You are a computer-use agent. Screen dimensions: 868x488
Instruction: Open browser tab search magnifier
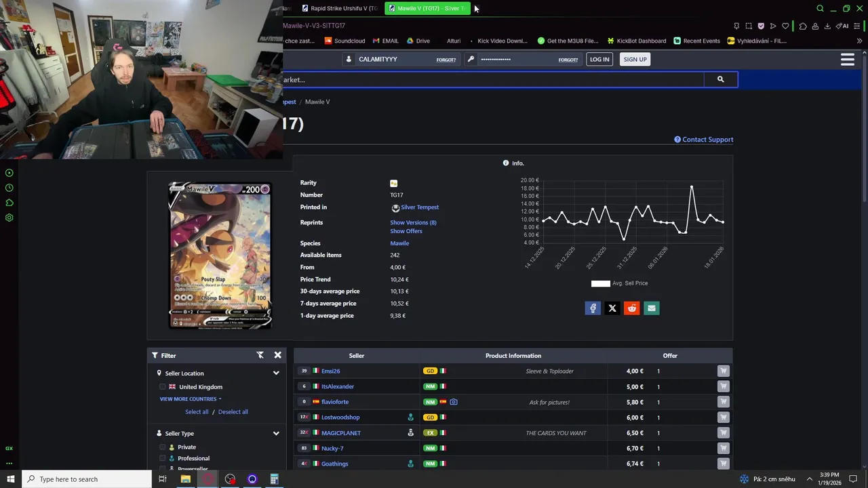820,8
